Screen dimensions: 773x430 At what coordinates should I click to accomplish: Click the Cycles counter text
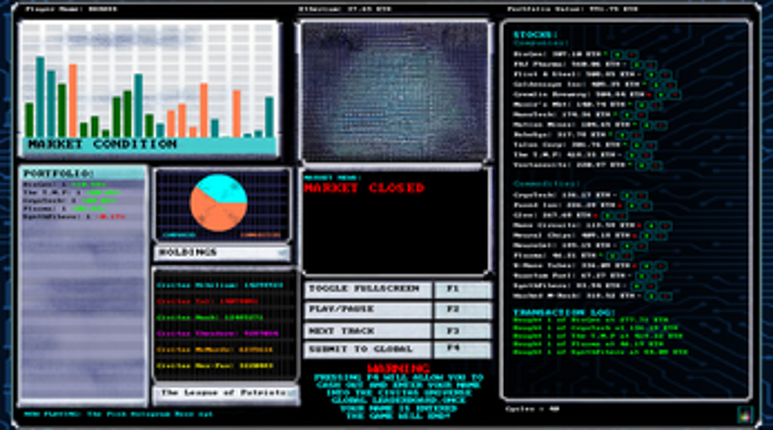(x=532, y=409)
